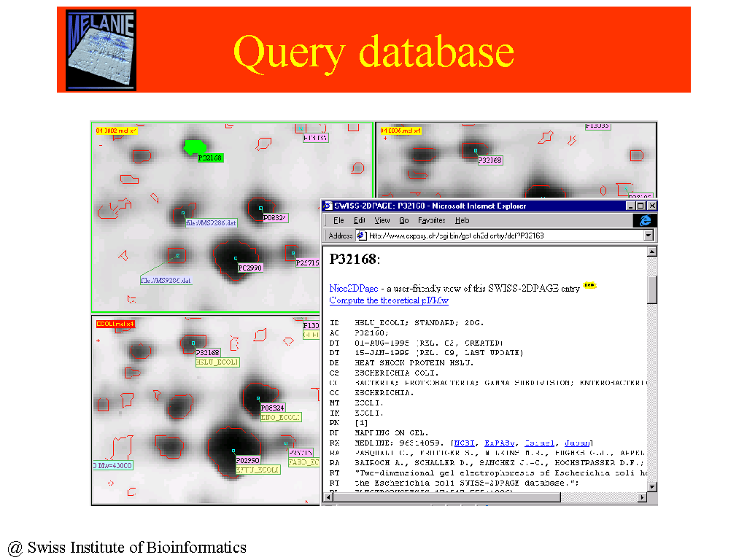Image resolution: width=747 pixels, height=560 pixels.
Task: Click the green highlighted P32168 spot
Action: coord(193,147)
